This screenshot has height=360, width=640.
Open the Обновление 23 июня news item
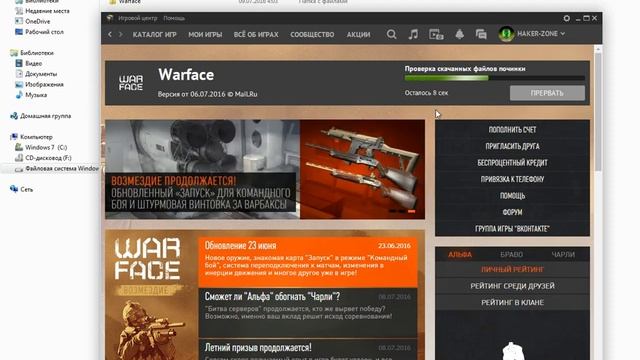click(x=308, y=262)
